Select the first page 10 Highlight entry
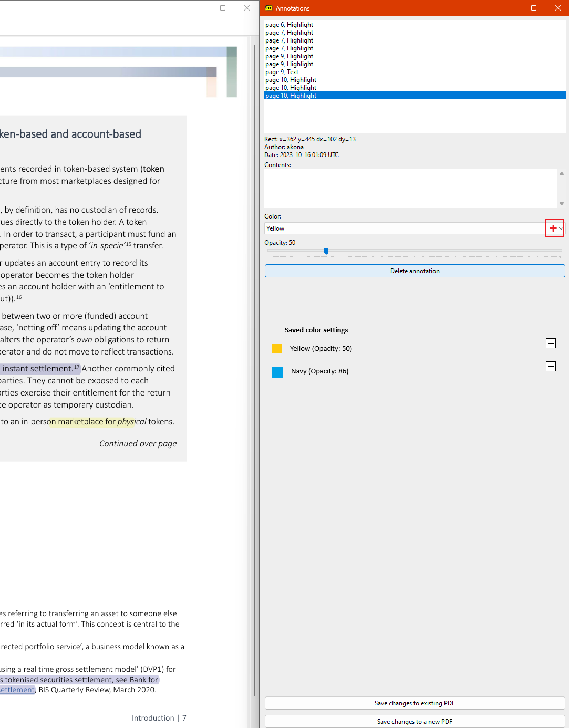Screen dimensions: 569x728 coord(291,80)
